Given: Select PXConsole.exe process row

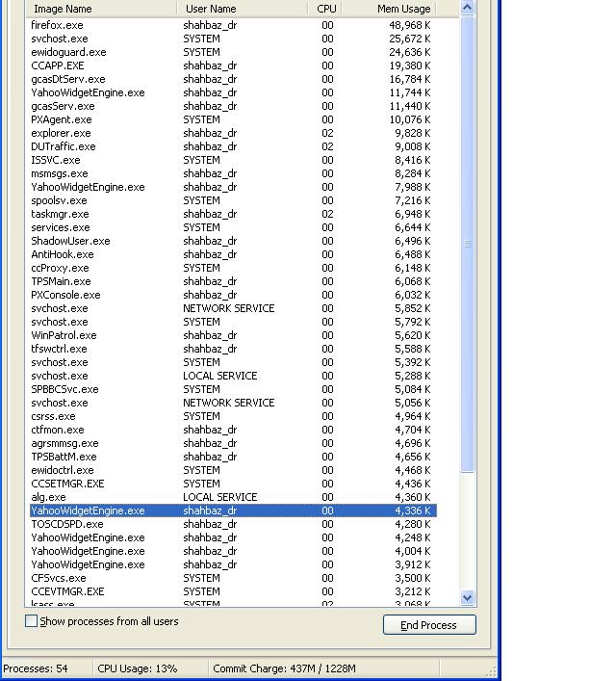Looking at the screenshot, I should coord(233,295).
